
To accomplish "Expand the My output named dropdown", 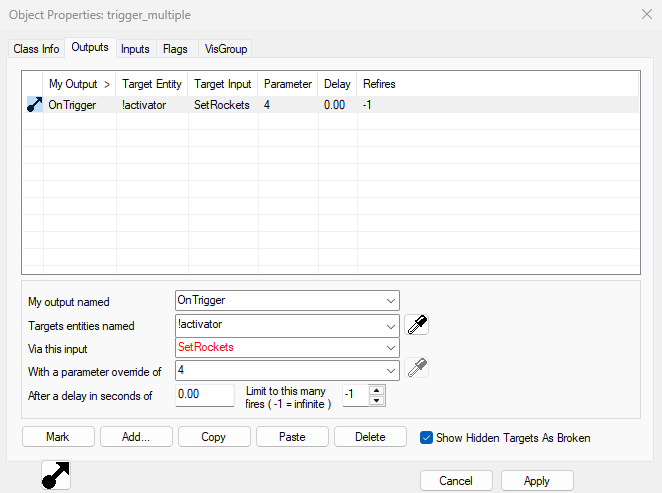I will 388,301.
